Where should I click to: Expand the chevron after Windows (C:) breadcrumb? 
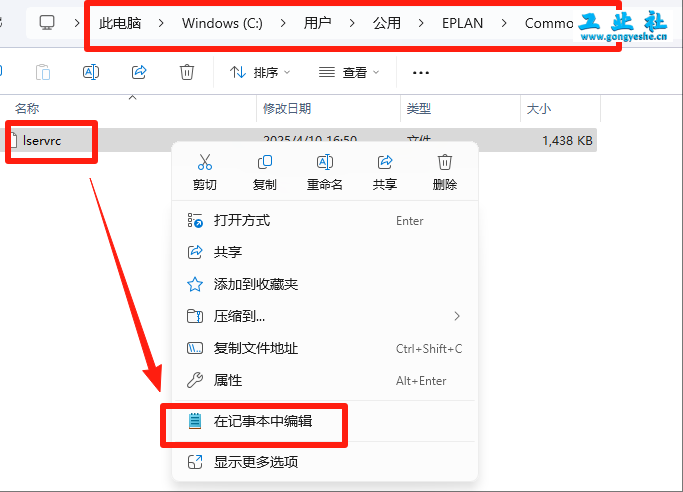click(283, 23)
